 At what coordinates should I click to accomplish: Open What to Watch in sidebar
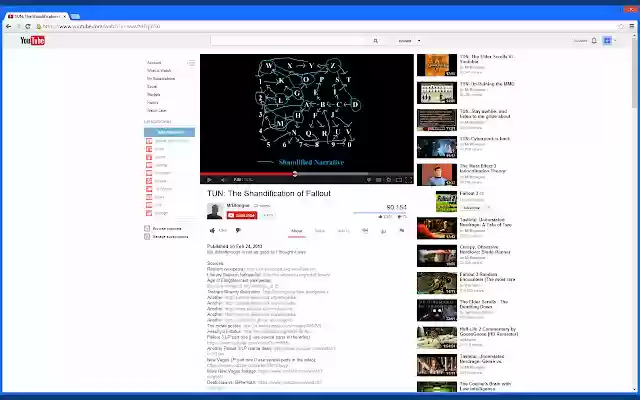pyautogui.click(x=159, y=71)
